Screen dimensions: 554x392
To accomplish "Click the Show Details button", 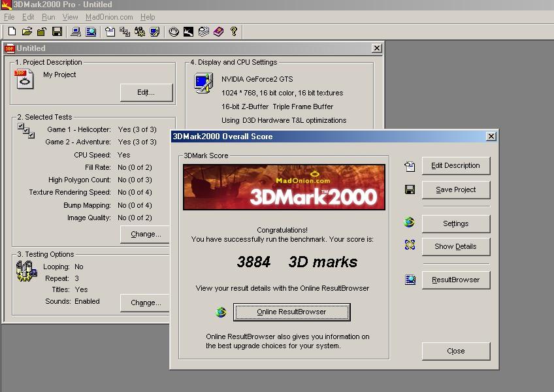I will tap(456, 247).
